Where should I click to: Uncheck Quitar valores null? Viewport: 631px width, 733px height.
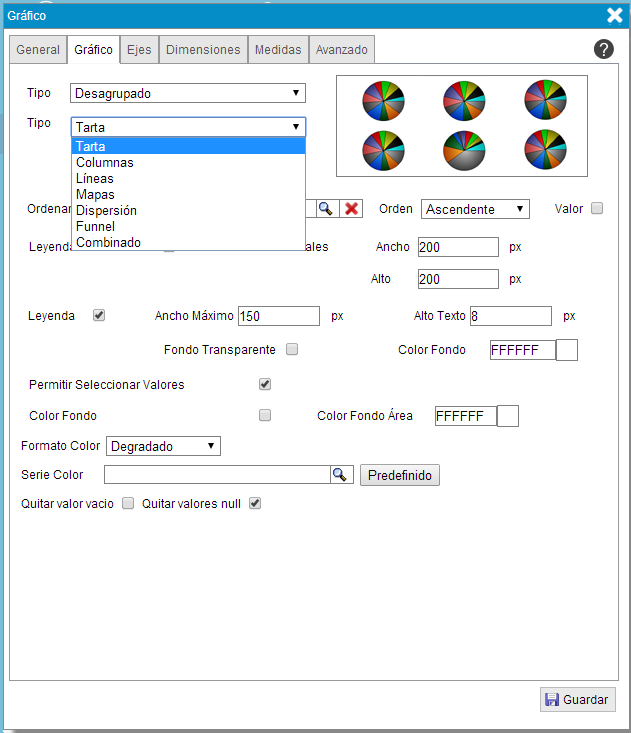point(255,503)
